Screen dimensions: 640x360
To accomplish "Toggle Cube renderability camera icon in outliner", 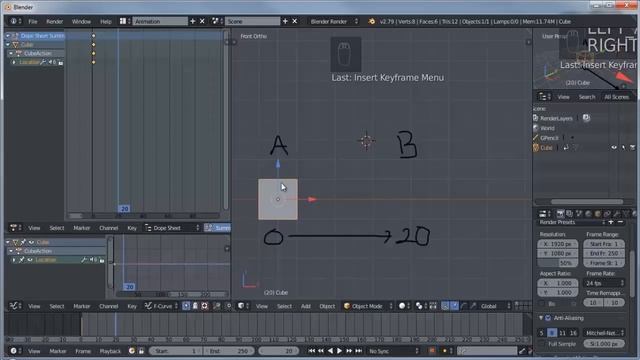I will click(x=632, y=148).
